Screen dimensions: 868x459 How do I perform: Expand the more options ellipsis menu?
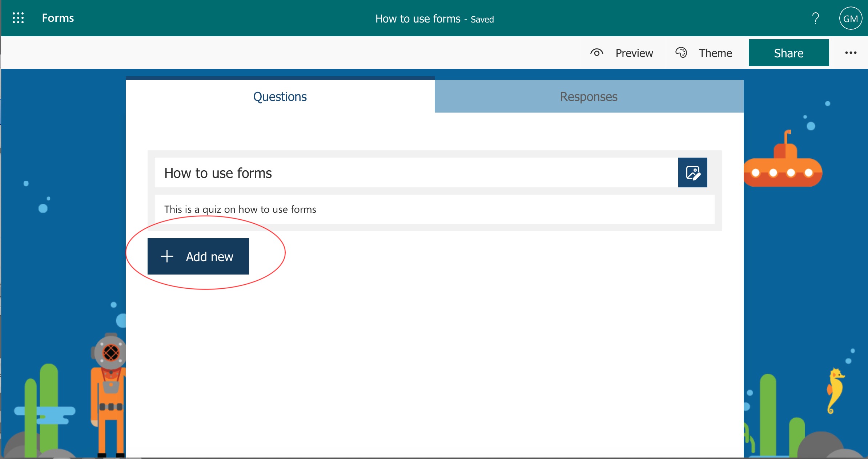(x=850, y=53)
